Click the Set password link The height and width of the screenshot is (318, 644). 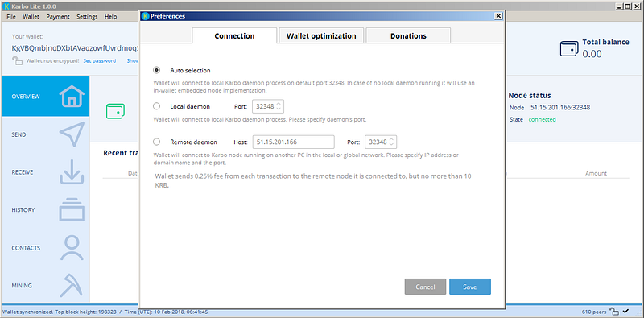(99, 61)
